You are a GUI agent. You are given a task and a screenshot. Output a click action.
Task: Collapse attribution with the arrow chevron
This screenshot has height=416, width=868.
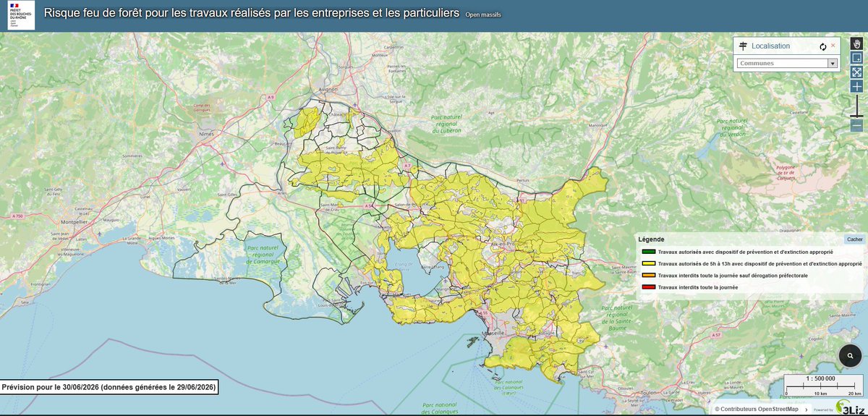point(806,409)
